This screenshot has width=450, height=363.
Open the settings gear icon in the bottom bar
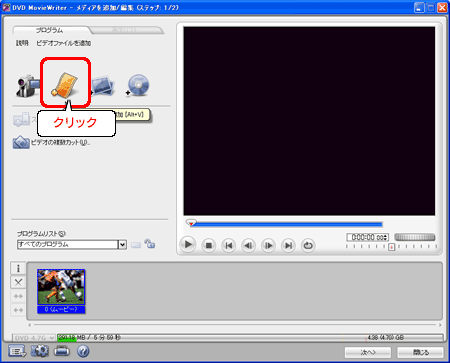tap(40, 351)
